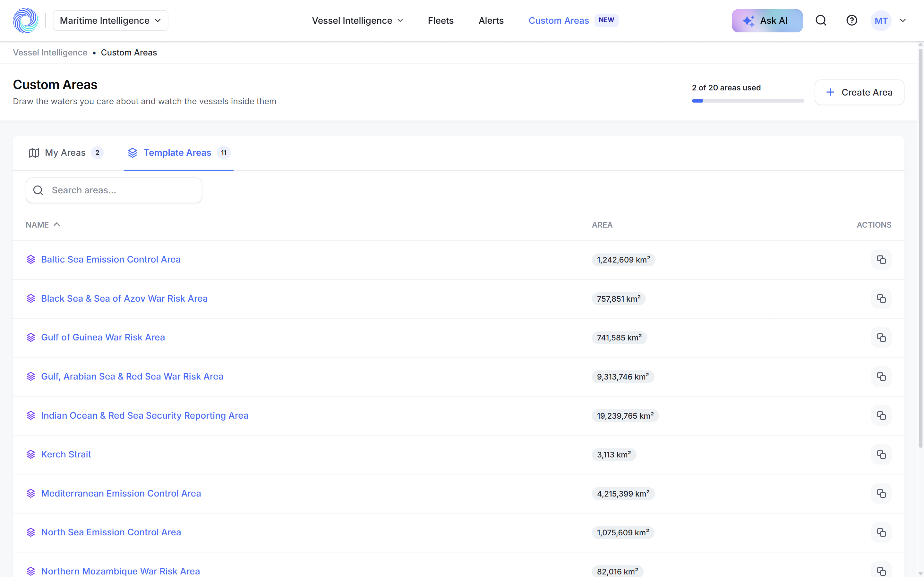Image resolution: width=924 pixels, height=577 pixels.
Task: Open the Alerts page
Action: tap(491, 21)
